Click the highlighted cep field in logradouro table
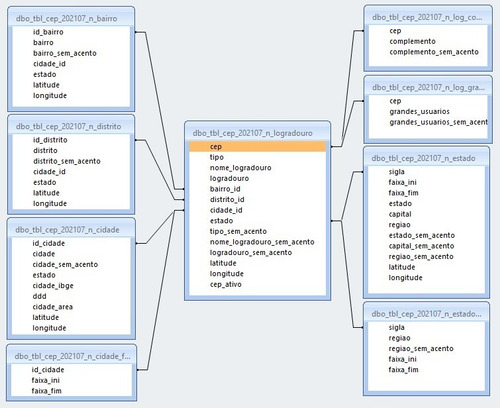Screen dimensions: 500x408 click(x=257, y=146)
